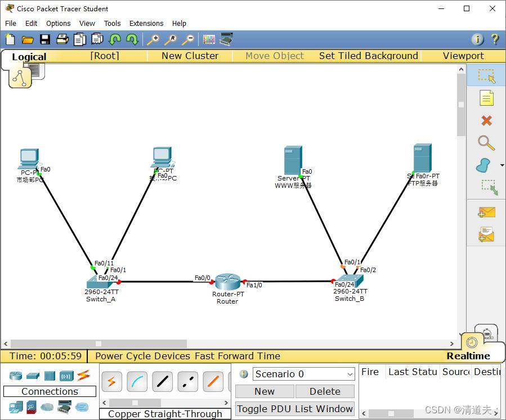Select the Switch_A device on canvas

click(x=101, y=281)
